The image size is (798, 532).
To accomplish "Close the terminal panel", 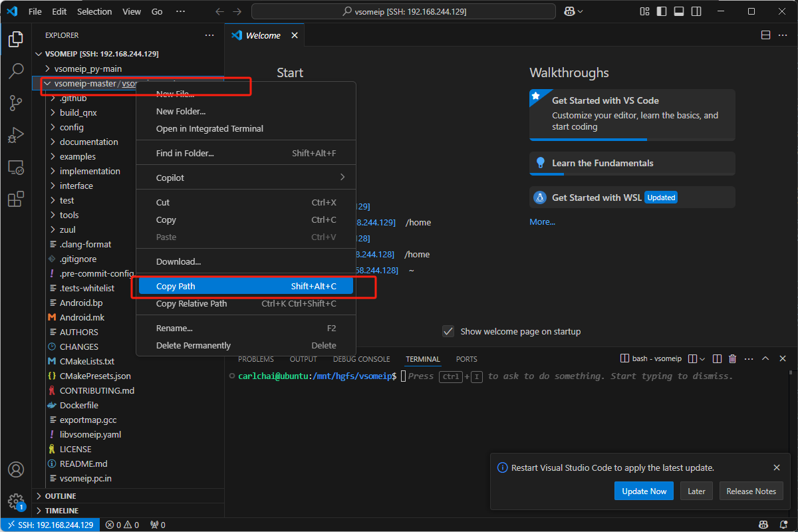I will [783, 358].
